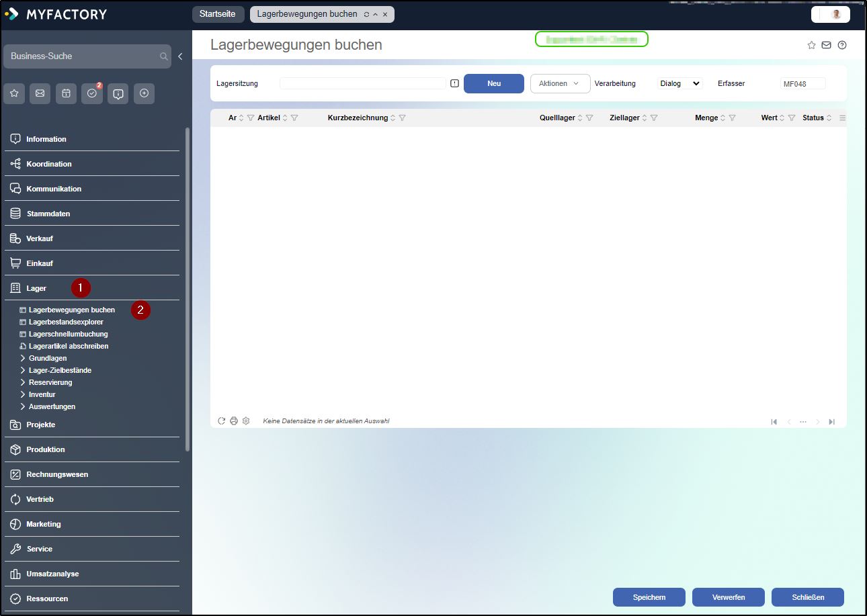Screen dimensions: 867x616
Task: Open the Aktionen dropdown
Action: pyautogui.click(x=560, y=83)
